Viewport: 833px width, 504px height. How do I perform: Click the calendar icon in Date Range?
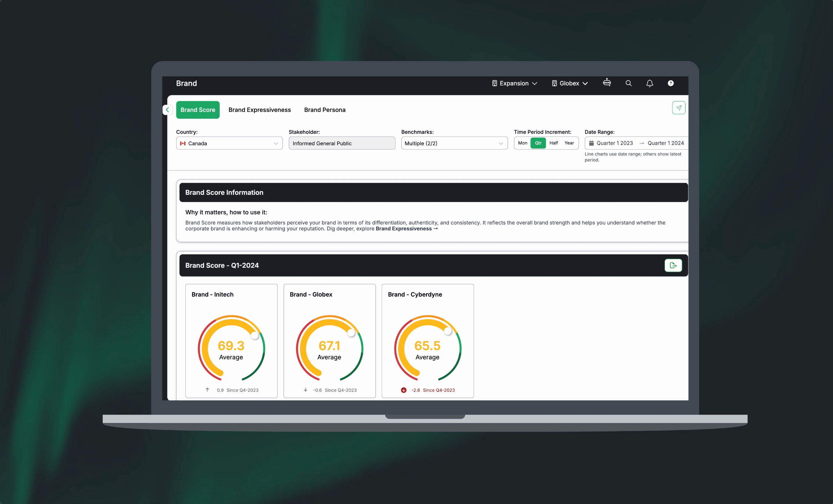pos(591,143)
